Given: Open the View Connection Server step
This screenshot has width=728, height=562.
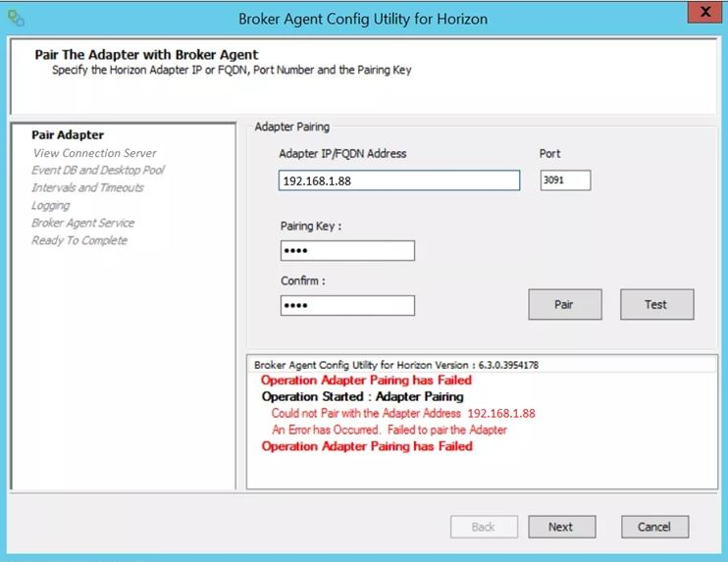Looking at the screenshot, I should point(94,153).
